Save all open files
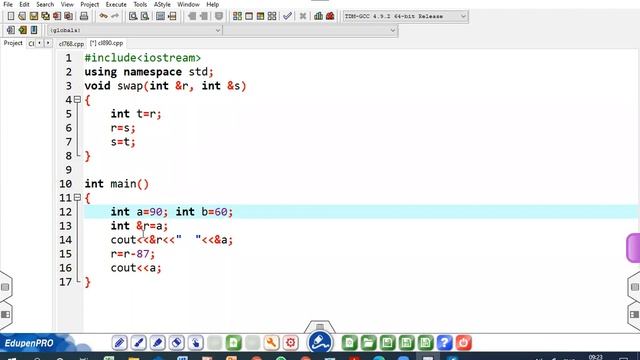This screenshot has height=360, width=640. click(x=45, y=16)
